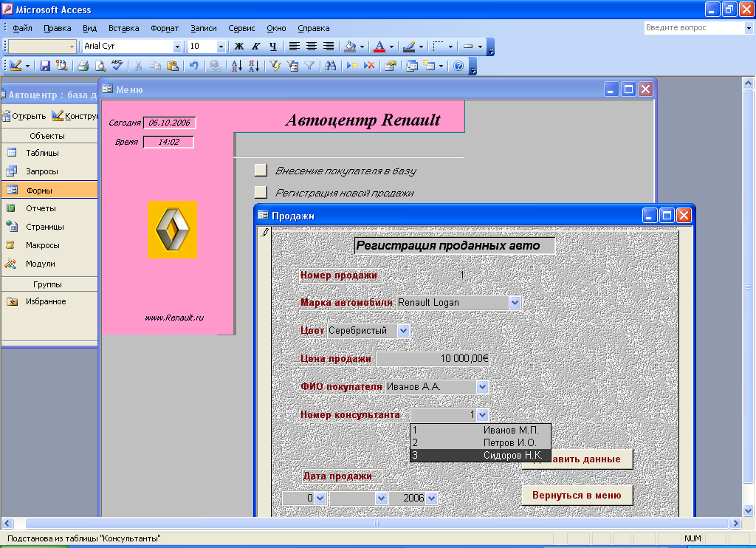This screenshot has width=756, height=548.
Task: Run the Spelling check icon
Action: [117, 66]
